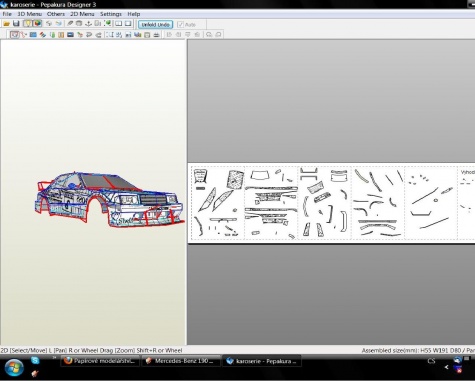475x381 pixels.
Task: Click the orange panel icon in 2D toolbar
Action: tap(61, 35)
